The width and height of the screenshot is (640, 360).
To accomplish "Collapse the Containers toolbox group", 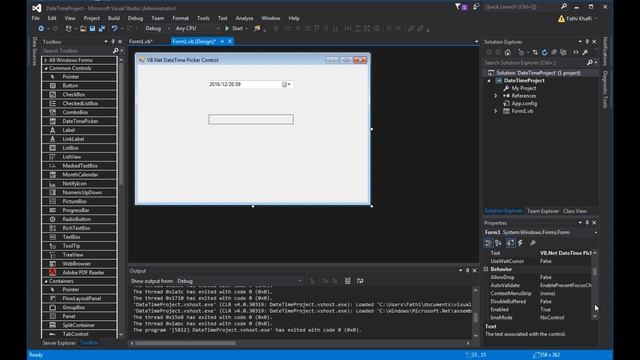I will (46, 281).
